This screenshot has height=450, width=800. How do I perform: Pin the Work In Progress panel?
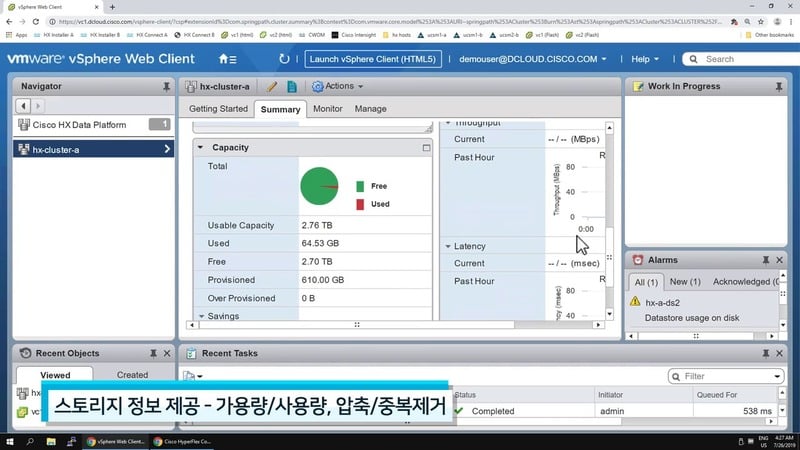[x=779, y=87]
